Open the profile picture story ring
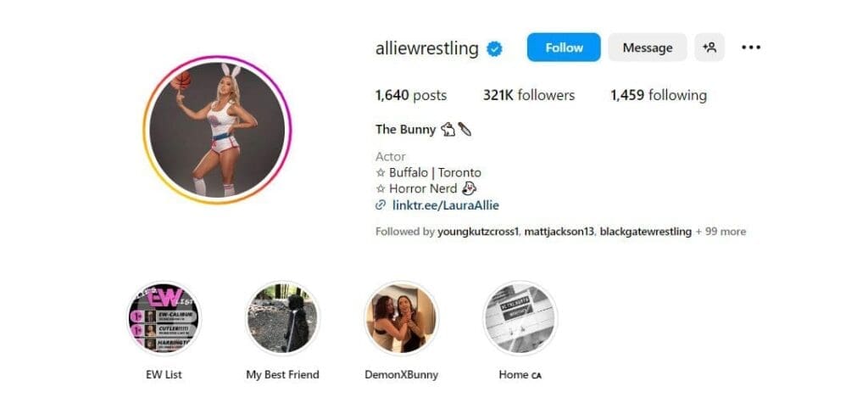Viewport: 868px width, 420px height. pos(217,130)
